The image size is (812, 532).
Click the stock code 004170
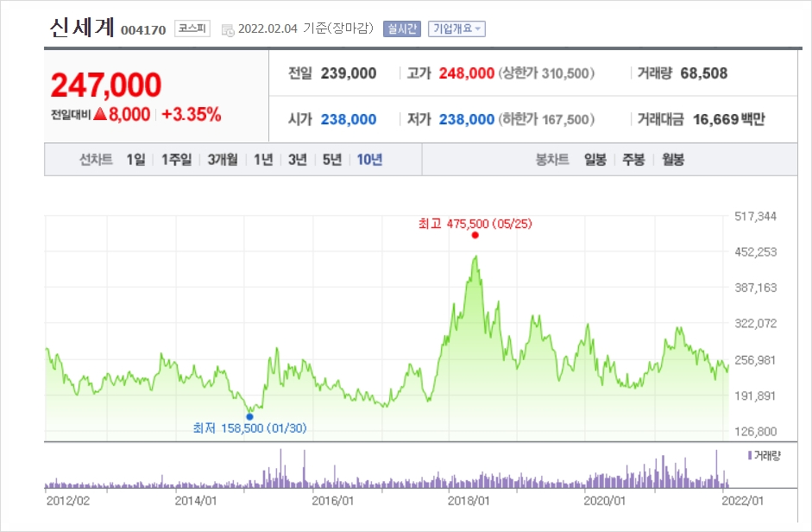point(143,30)
